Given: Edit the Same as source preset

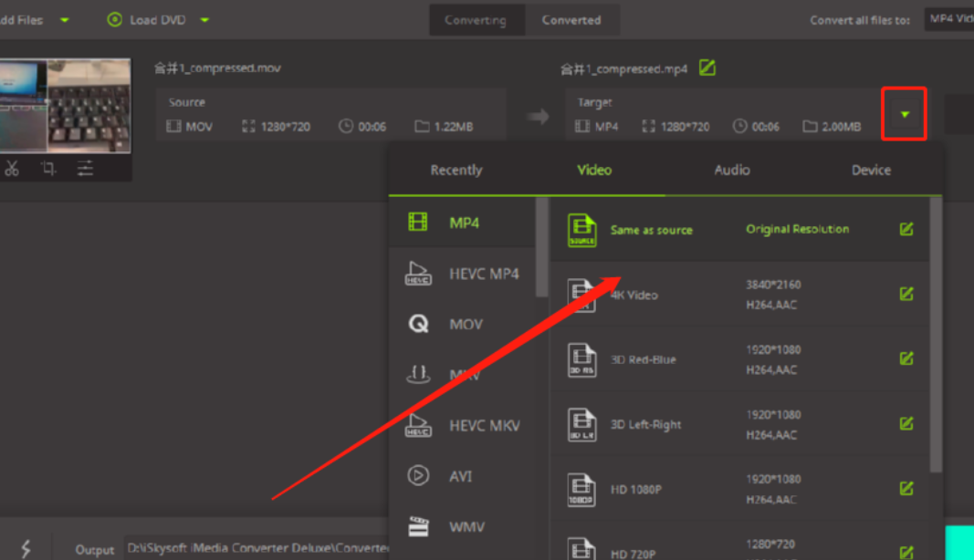Looking at the screenshot, I should tap(906, 229).
